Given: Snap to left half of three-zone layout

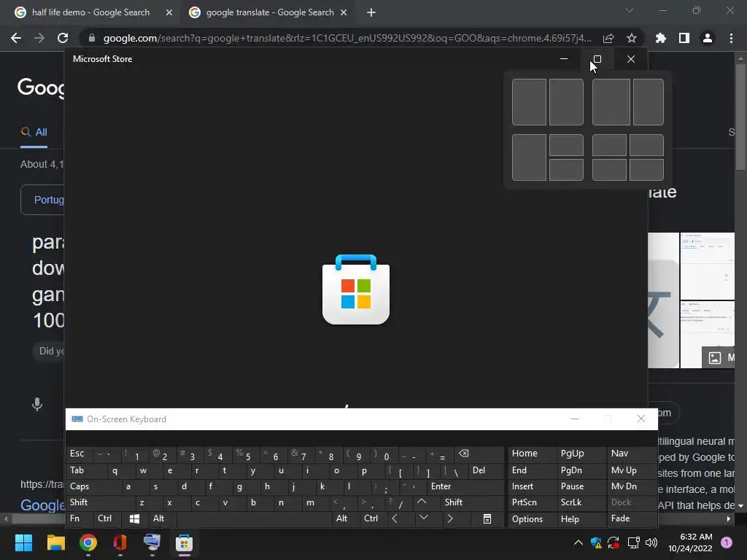Looking at the screenshot, I should [x=529, y=157].
